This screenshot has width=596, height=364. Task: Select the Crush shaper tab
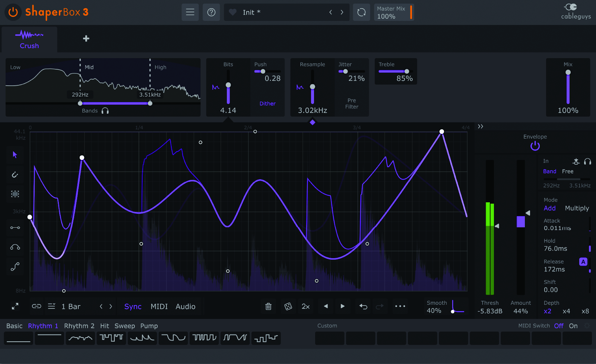point(29,39)
